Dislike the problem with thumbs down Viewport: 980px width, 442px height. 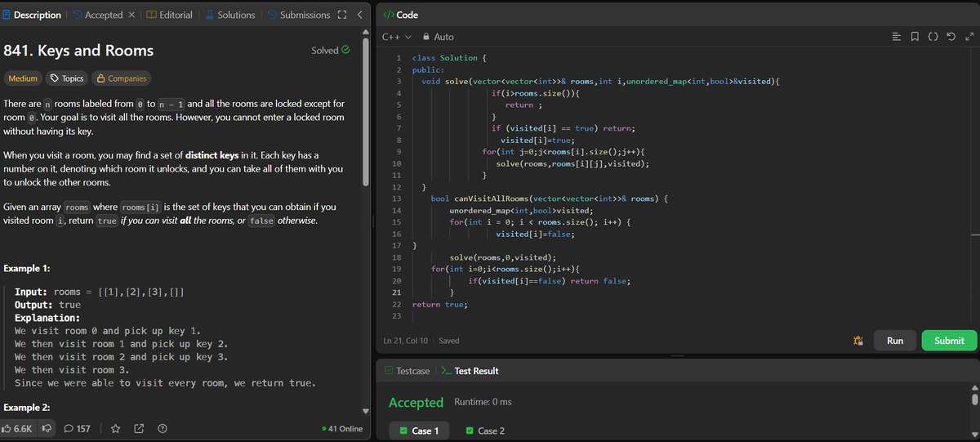(47, 428)
